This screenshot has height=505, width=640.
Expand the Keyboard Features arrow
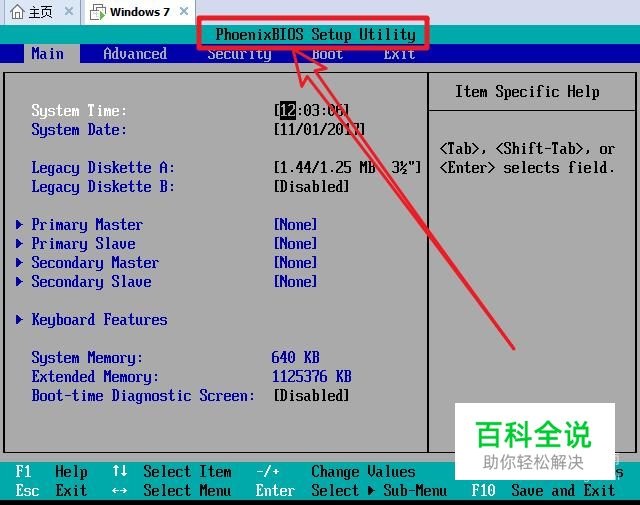pyautogui.click(x=19, y=319)
